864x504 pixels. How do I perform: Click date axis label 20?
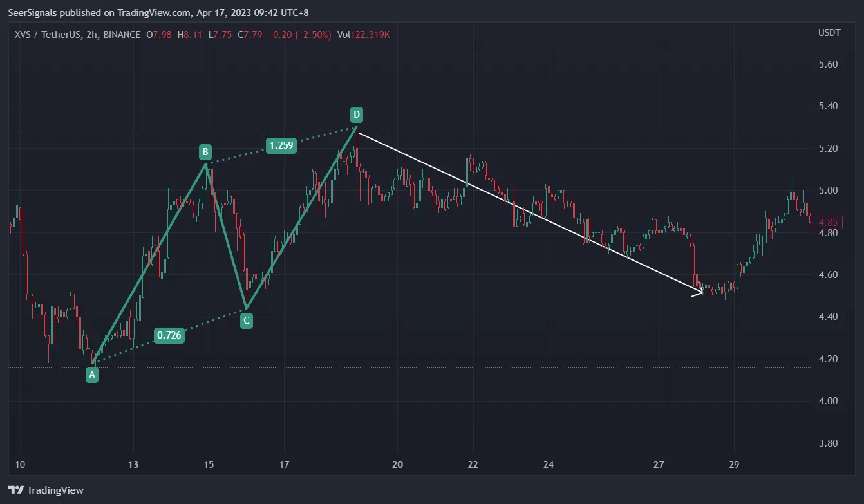(x=397, y=465)
